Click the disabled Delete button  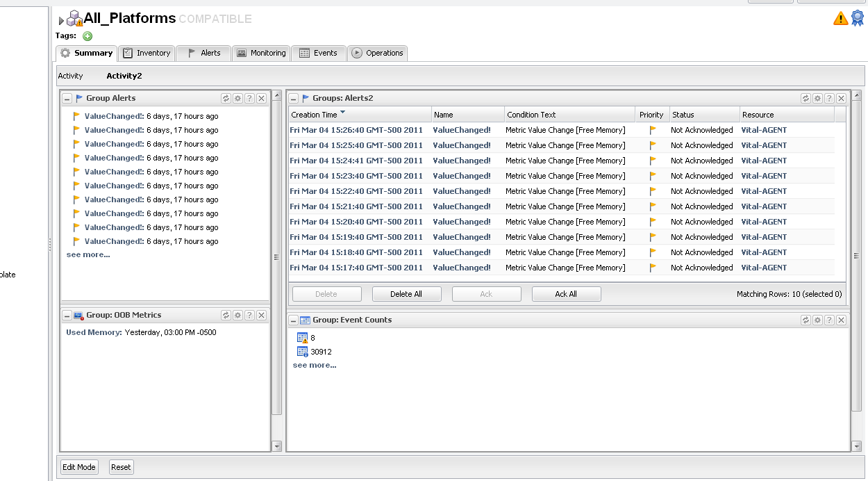click(326, 294)
